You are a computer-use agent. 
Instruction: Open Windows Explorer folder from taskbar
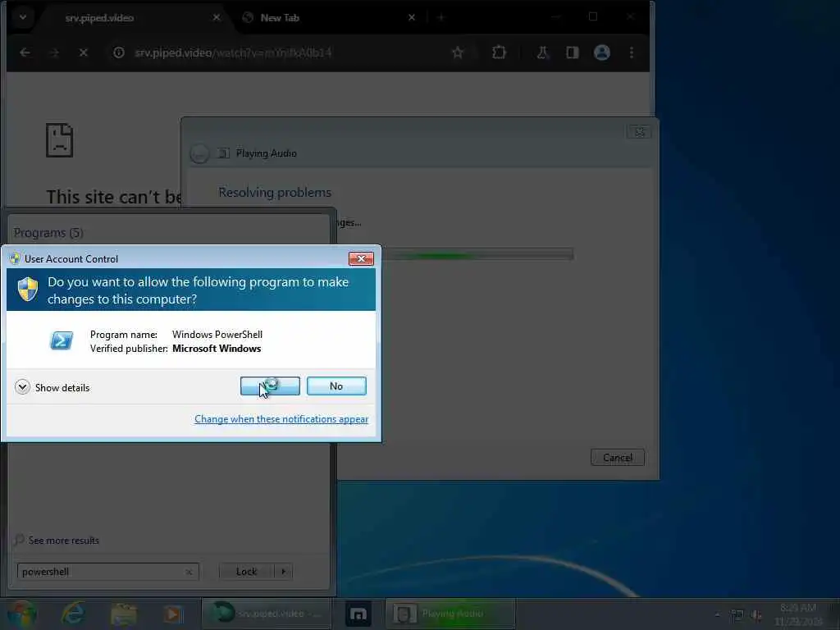pyautogui.click(x=123, y=614)
